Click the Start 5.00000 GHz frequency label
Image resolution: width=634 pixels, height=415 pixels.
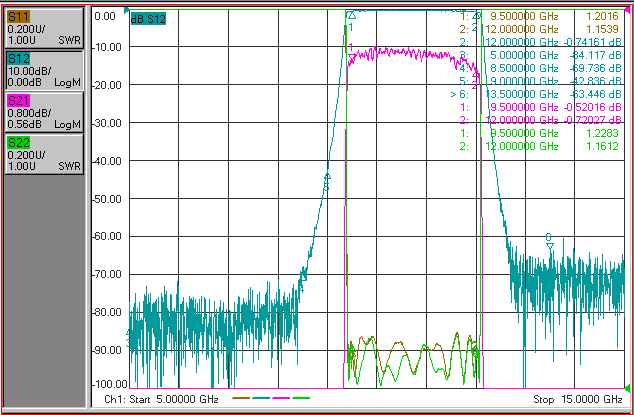(x=161, y=400)
